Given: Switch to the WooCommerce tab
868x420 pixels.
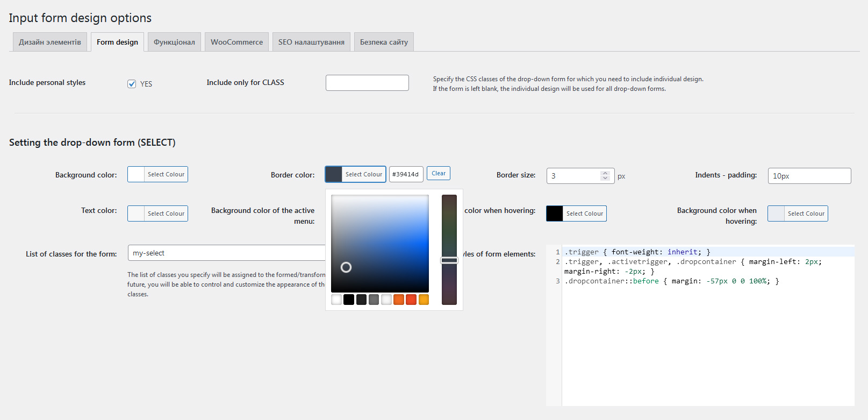Looking at the screenshot, I should (236, 42).
